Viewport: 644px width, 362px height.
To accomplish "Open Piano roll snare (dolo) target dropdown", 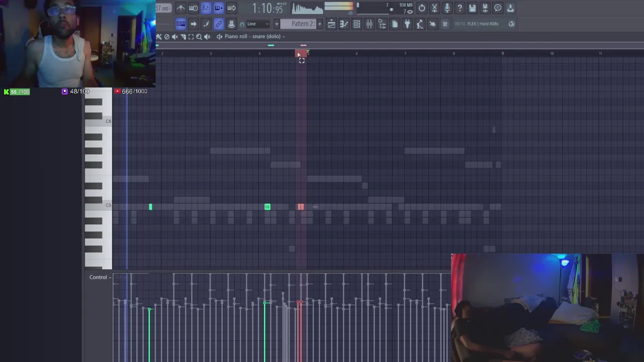I will [x=255, y=36].
